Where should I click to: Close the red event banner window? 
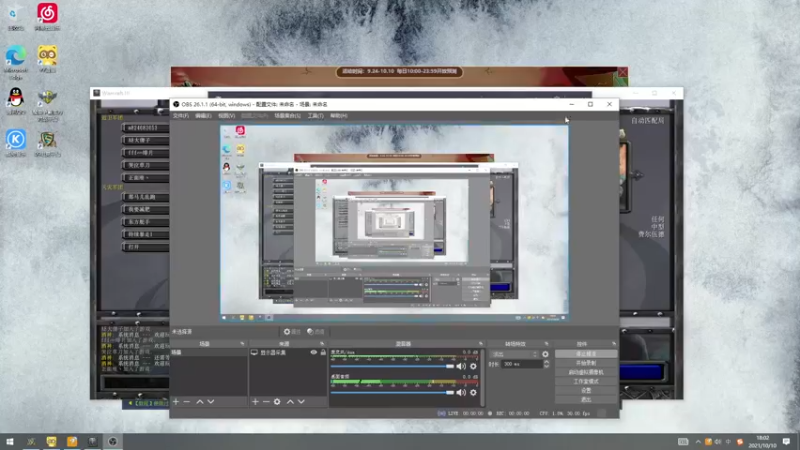[x=622, y=72]
